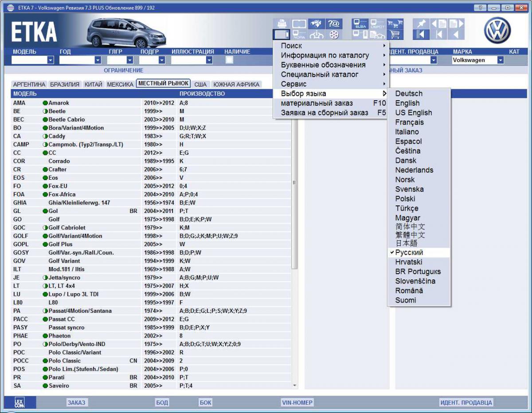Select материальный заказ menu entry
This screenshot has height=413, width=532.
click(x=331, y=103)
